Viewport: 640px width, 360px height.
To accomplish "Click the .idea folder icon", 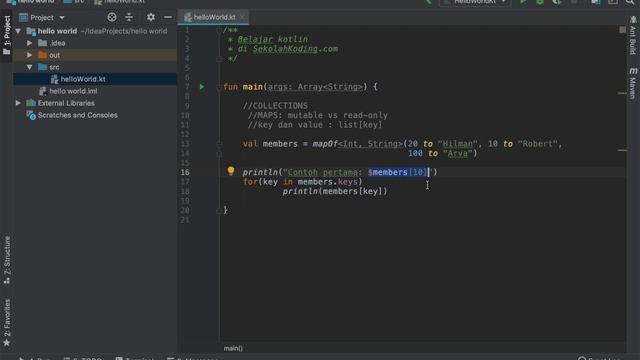I will [x=42, y=43].
